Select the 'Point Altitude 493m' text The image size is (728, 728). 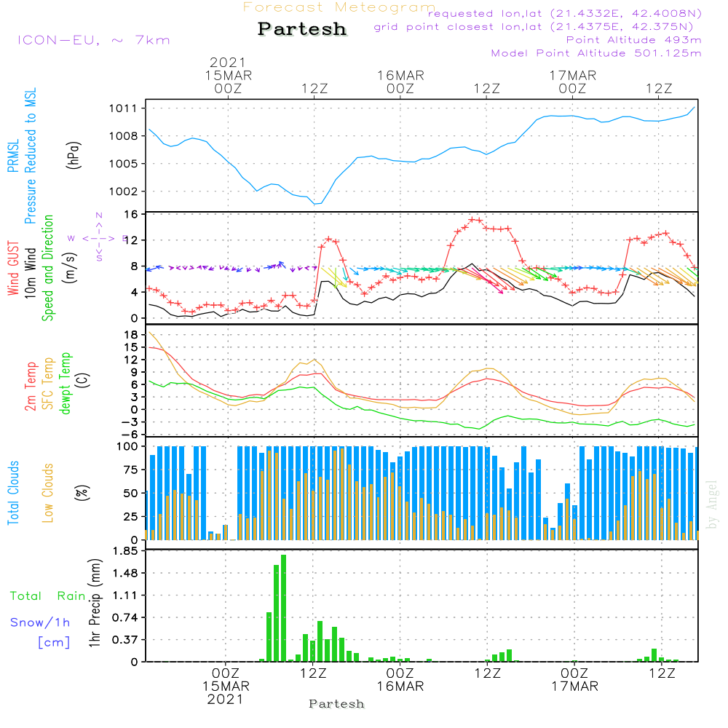(x=633, y=40)
